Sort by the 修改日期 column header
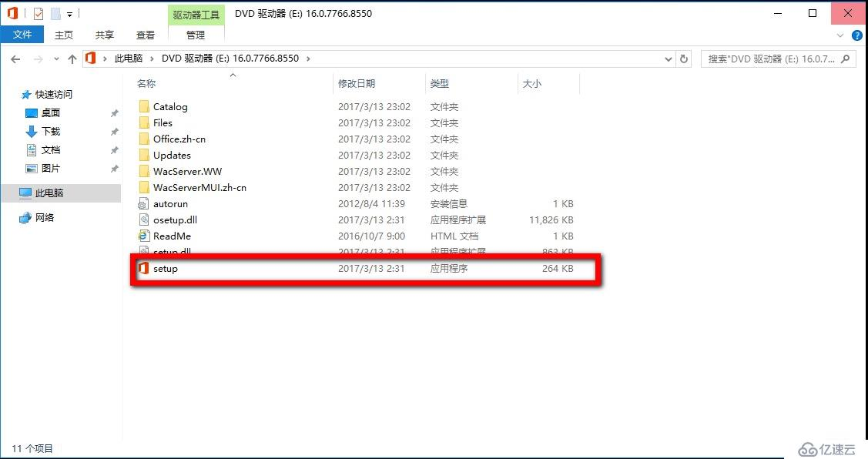The height and width of the screenshot is (459, 868). 357,84
